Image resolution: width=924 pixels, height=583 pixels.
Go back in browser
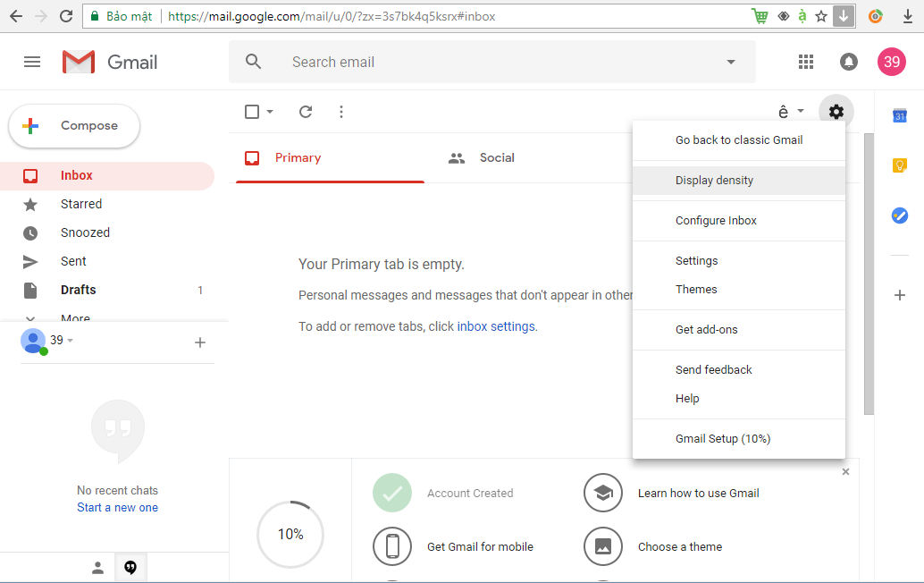tap(16, 16)
